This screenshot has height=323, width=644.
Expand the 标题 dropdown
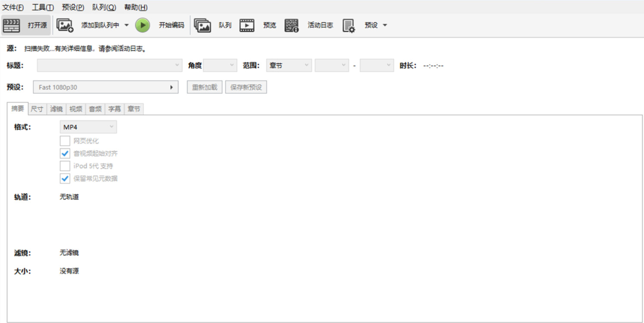pos(109,65)
